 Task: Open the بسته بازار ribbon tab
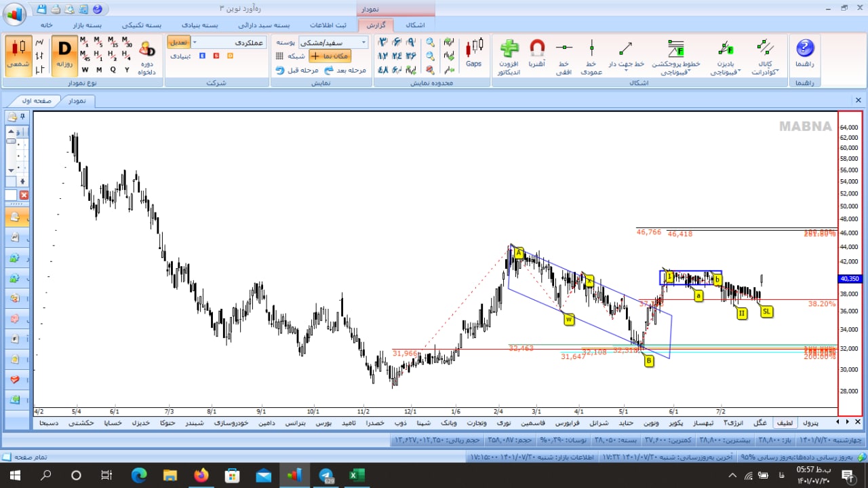pos(87,24)
